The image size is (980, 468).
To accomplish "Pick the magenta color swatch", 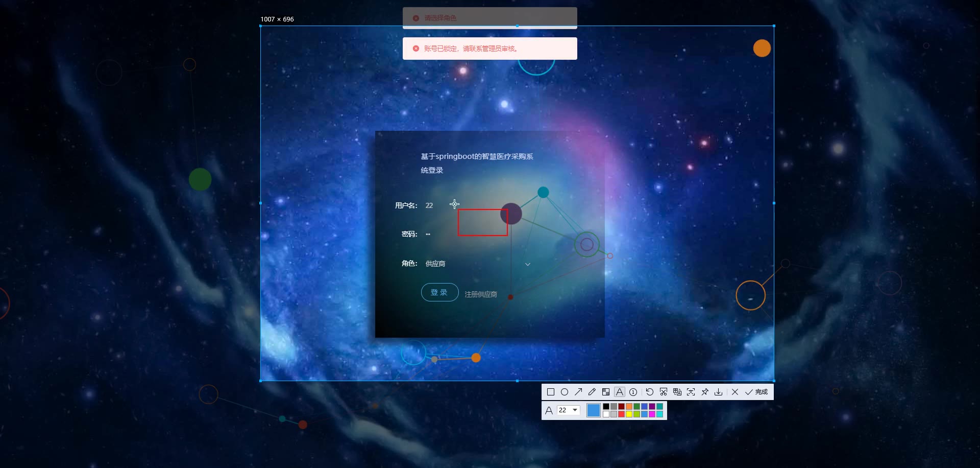I will [x=652, y=414].
